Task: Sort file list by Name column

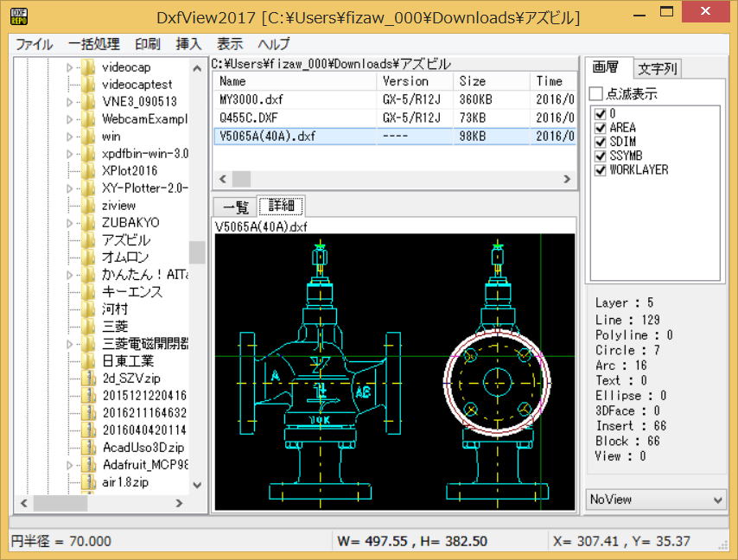Action: [x=295, y=81]
